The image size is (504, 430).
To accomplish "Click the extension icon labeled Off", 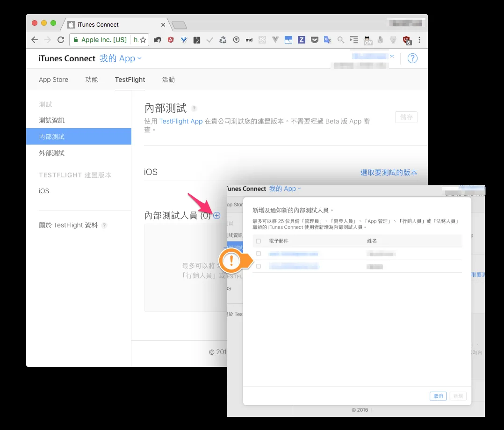I will tap(368, 41).
